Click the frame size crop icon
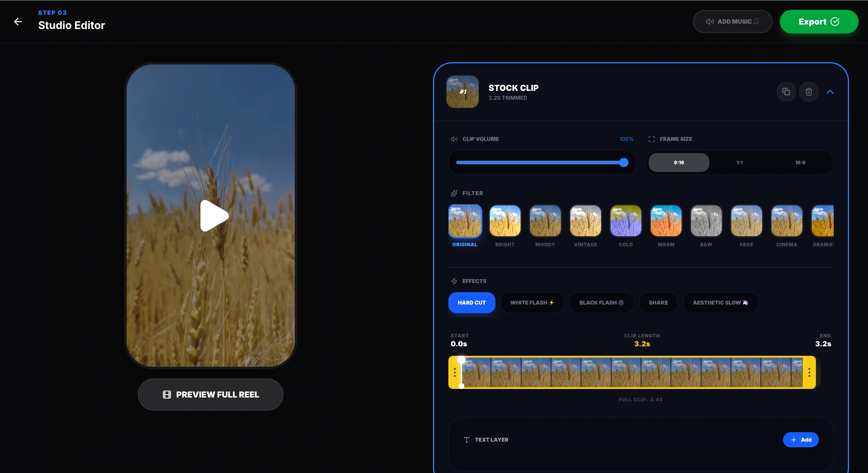 [652, 139]
